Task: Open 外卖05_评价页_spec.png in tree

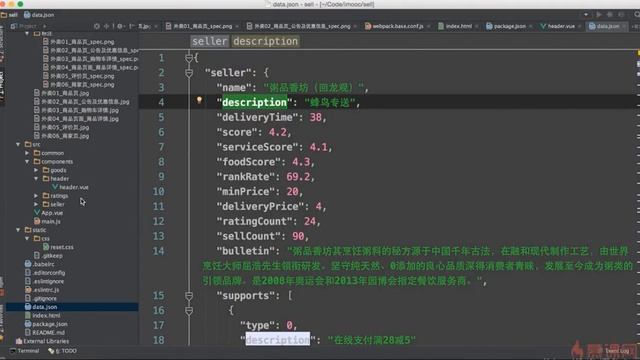Action: [x=79, y=76]
